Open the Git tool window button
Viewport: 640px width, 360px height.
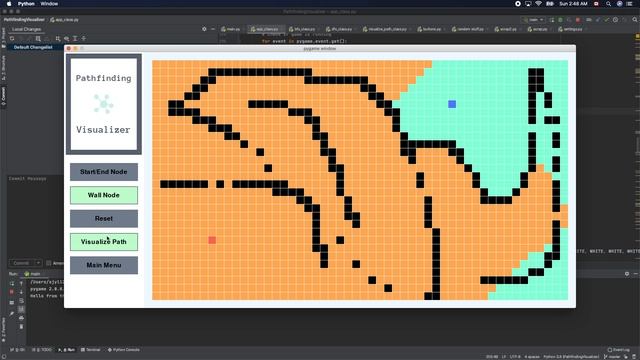[x=18, y=350]
